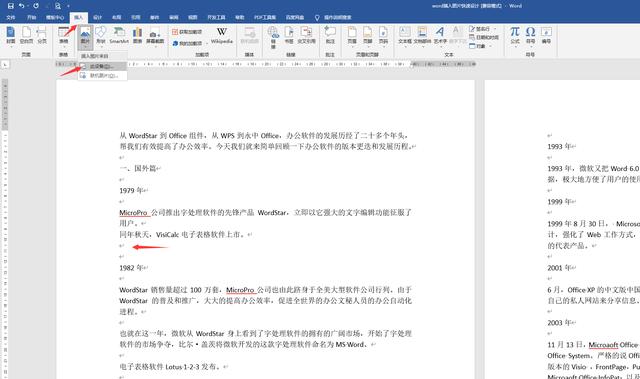Viewport: 640px width, 379px height.
Task: Insert a Cross-reference (交叉引用)
Action: point(306,35)
